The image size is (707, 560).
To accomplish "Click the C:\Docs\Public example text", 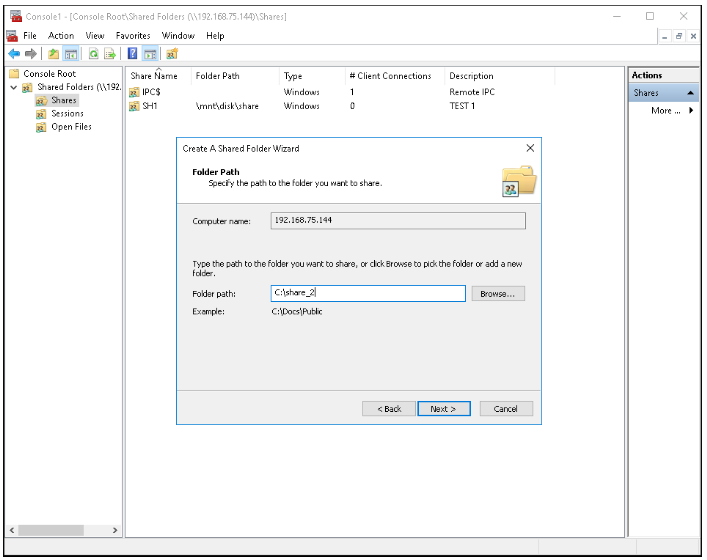I will 297,312.
